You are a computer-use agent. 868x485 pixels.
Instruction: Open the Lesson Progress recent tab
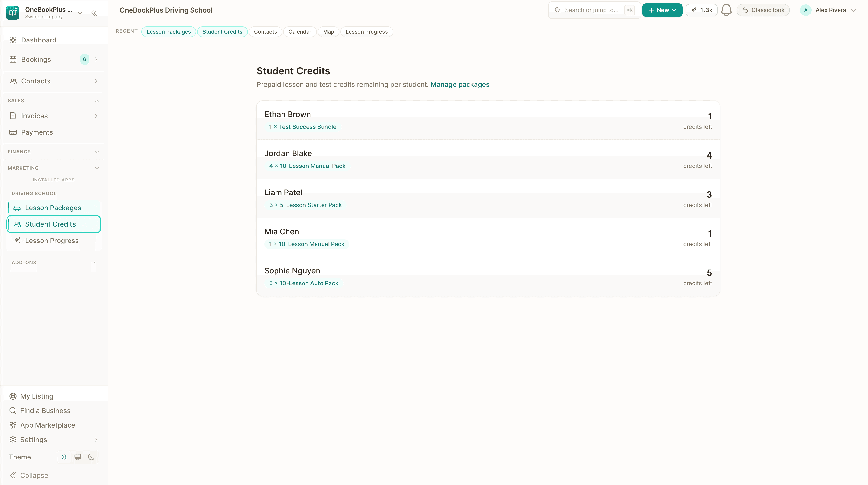[366, 32]
